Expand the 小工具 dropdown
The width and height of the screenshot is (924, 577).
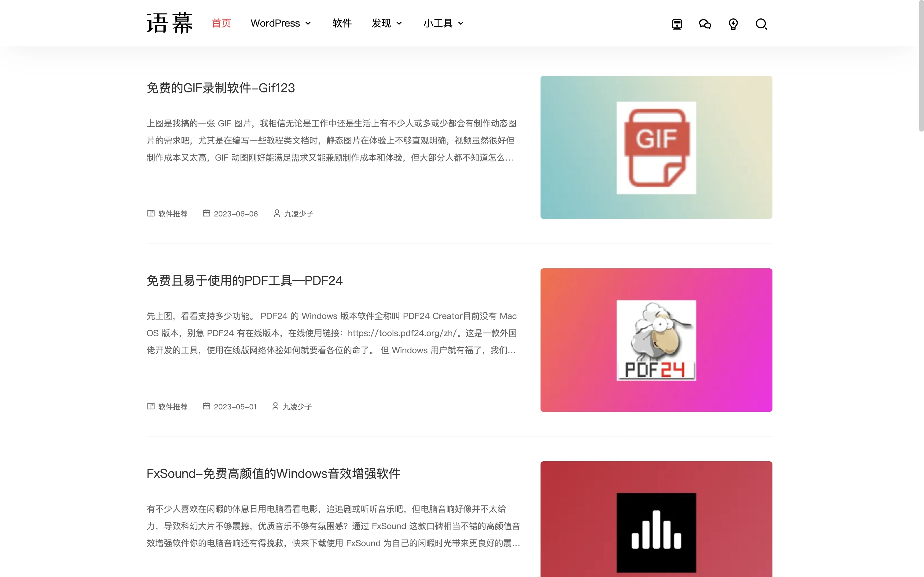[x=443, y=23]
